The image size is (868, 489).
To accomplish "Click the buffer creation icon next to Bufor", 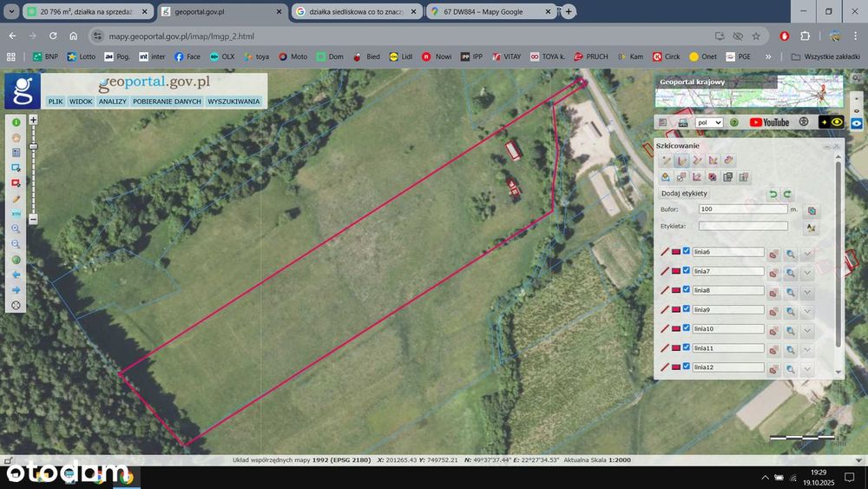I will [x=812, y=210].
